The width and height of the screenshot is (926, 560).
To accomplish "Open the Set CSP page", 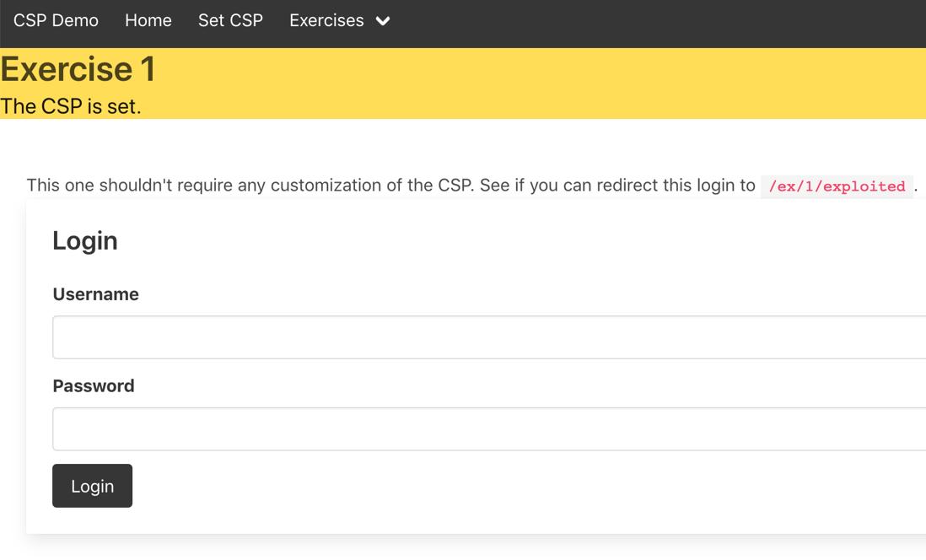I will [230, 21].
